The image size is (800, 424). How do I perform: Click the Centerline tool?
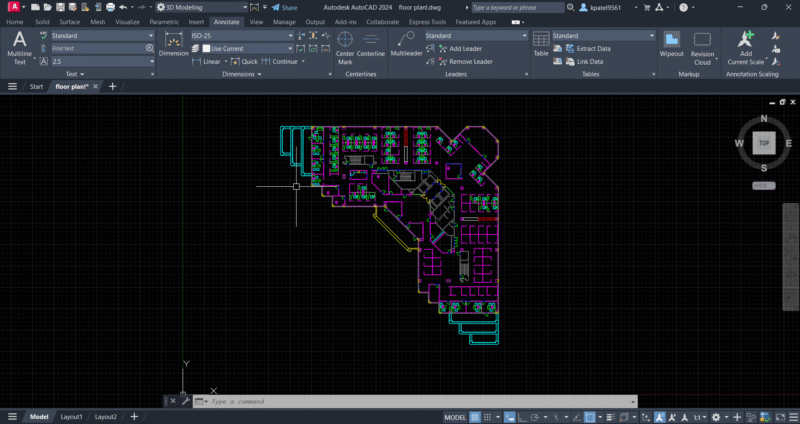pyautogui.click(x=371, y=45)
